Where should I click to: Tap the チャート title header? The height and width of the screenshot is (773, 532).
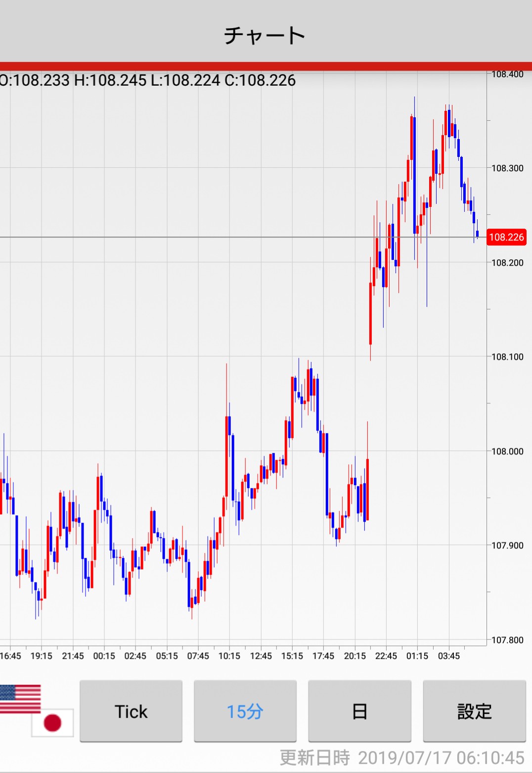[x=265, y=36]
